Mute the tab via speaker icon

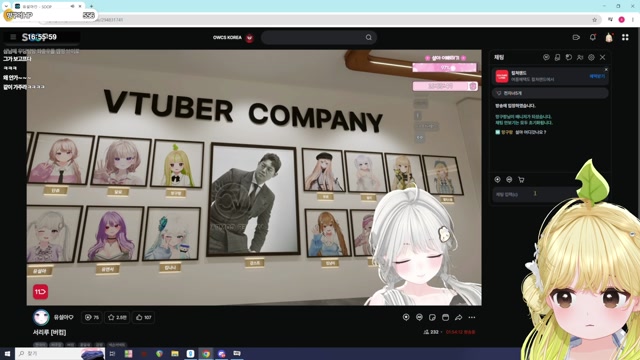72,7
